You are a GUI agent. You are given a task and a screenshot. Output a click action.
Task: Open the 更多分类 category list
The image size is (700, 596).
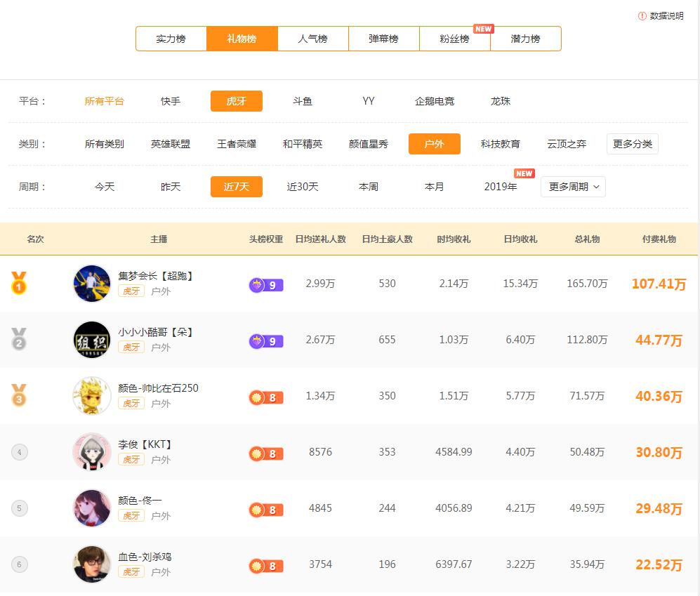pyautogui.click(x=632, y=144)
